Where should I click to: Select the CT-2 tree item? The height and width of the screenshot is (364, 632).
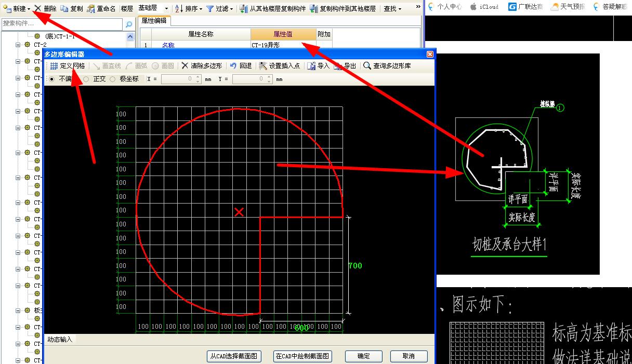[x=40, y=45]
